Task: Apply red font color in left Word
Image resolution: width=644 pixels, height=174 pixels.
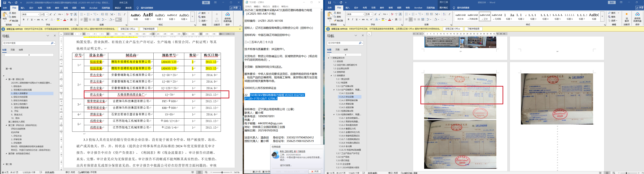Action: (65, 20)
